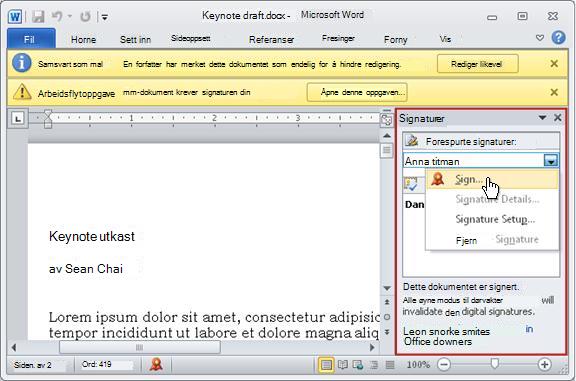Click the horizontal scroll left arrow

(x=14, y=347)
